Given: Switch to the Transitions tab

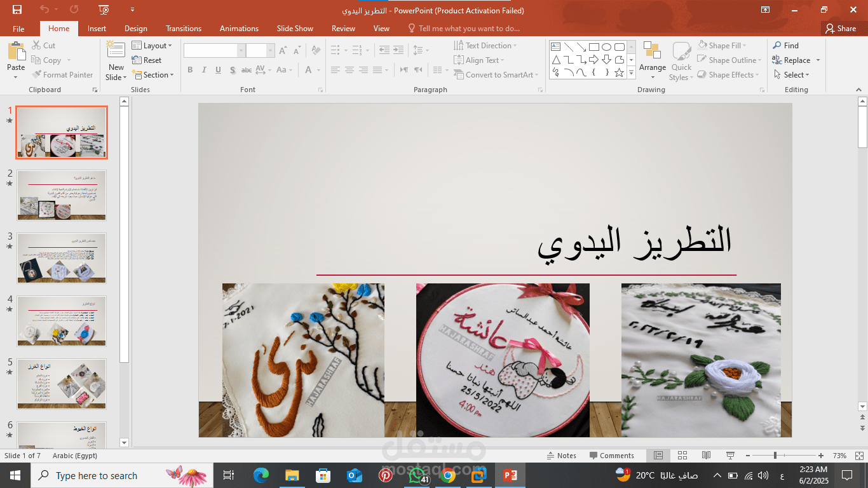Looking at the screenshot, I should coord(184,29).
